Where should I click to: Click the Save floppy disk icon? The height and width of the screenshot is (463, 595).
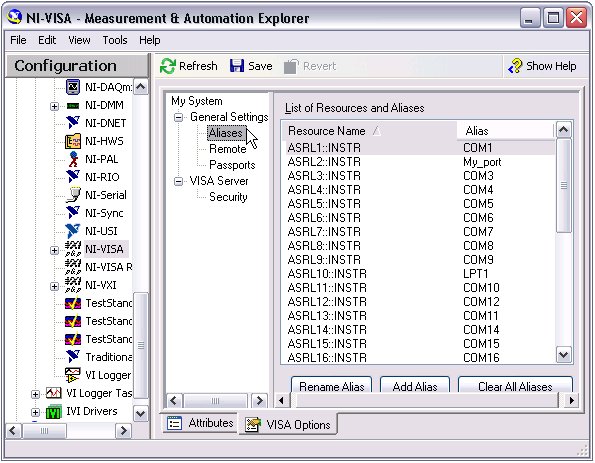[x=237, y=66]
